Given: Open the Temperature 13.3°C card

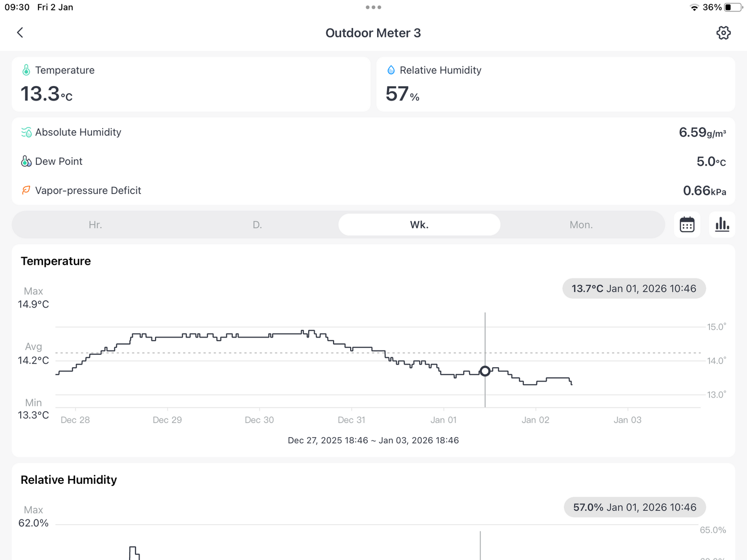Looking at the screenshot, I should click(x=191, y=84).
